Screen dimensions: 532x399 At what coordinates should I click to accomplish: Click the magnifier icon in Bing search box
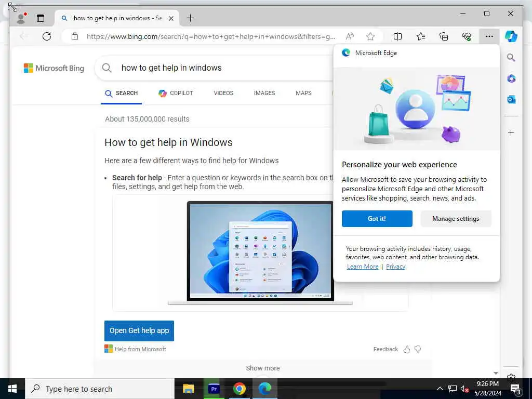coord(107,68)
